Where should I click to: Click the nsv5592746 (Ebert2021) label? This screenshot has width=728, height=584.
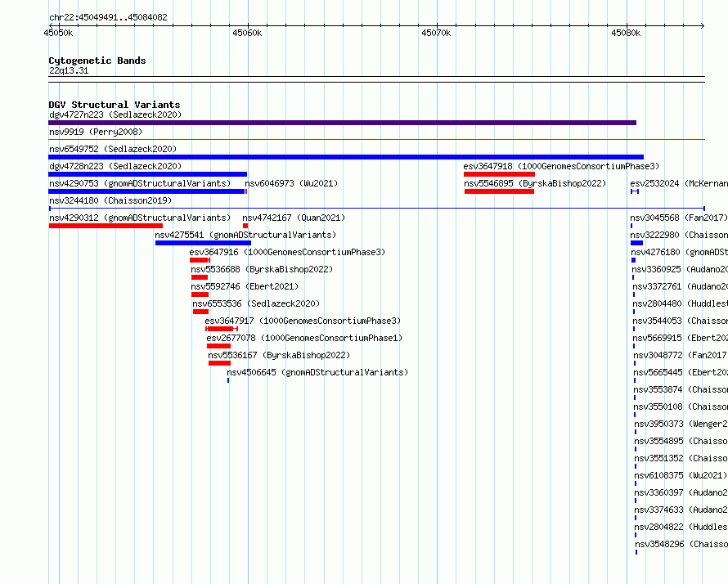245,286
